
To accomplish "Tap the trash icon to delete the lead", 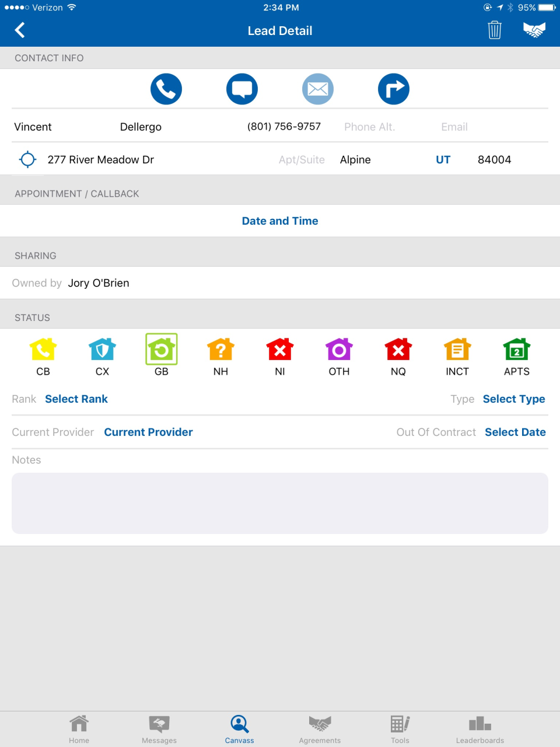I will 495,30.
